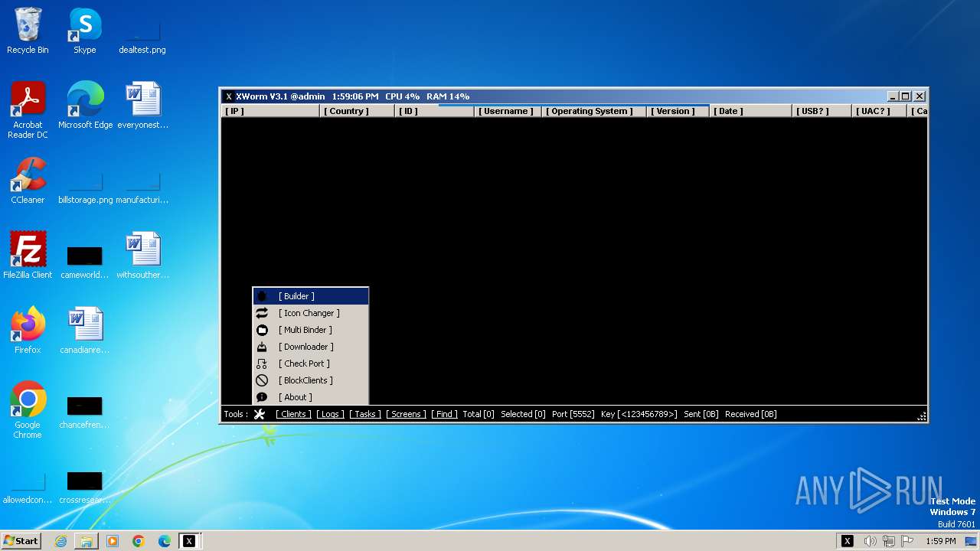Select the CCleaner desktop shortcut
Screen dimensions: 980x551
point(28,181)
